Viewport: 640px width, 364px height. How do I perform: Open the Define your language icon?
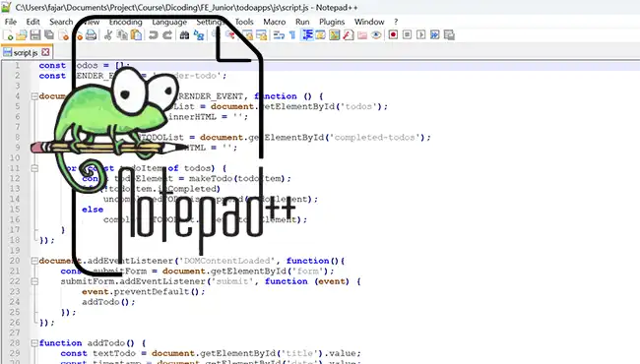(320, 35)
